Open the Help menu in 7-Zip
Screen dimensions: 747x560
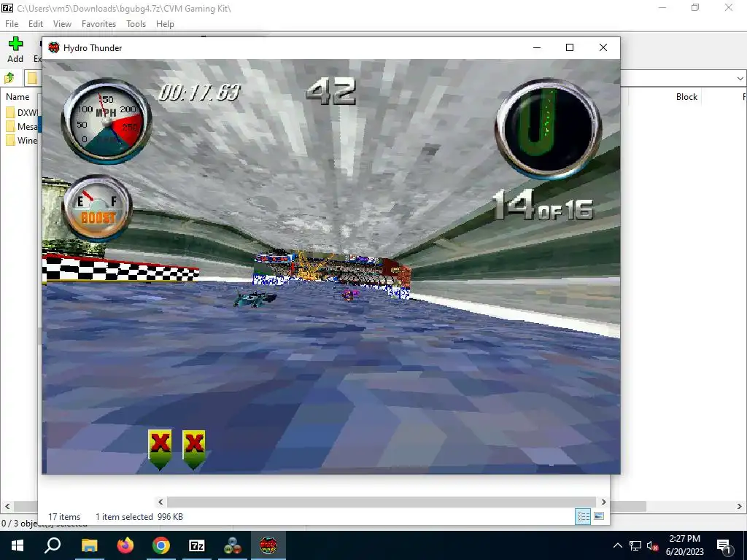tap(165, 24)
